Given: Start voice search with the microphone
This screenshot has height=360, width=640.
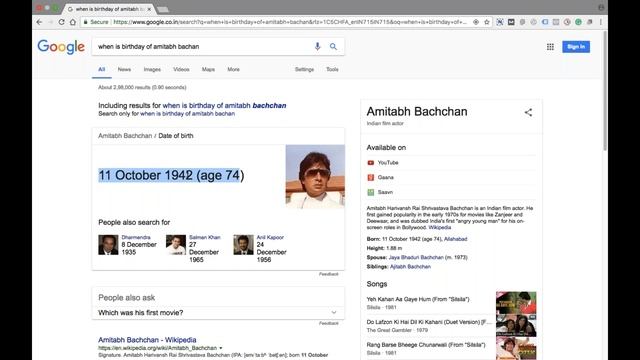Looking at the screenshot, I should click(x=317, y=47).
